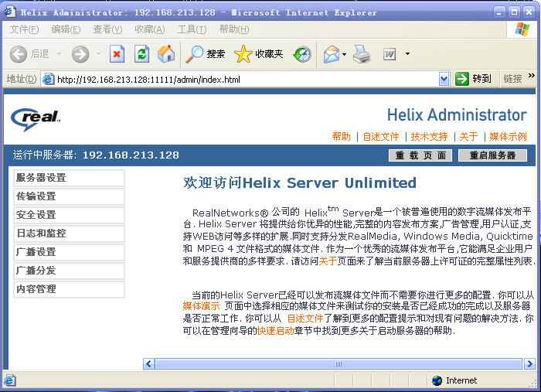
Task: Expand 安全设置 sidebar section
Action: (x=69, y=215)
